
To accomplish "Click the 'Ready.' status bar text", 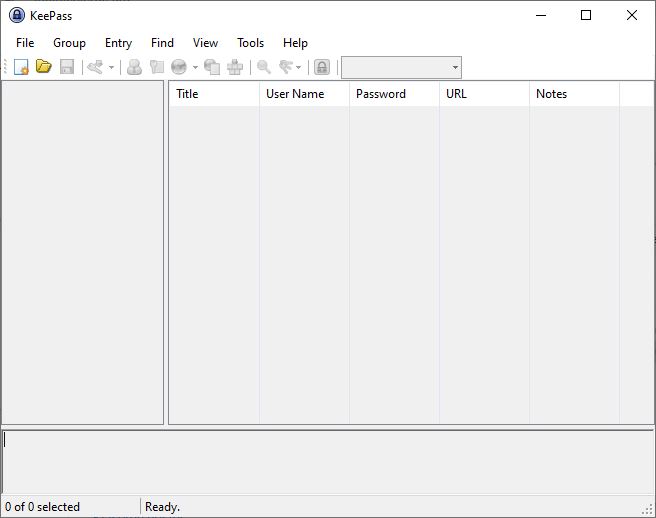I will pos(162,507).
